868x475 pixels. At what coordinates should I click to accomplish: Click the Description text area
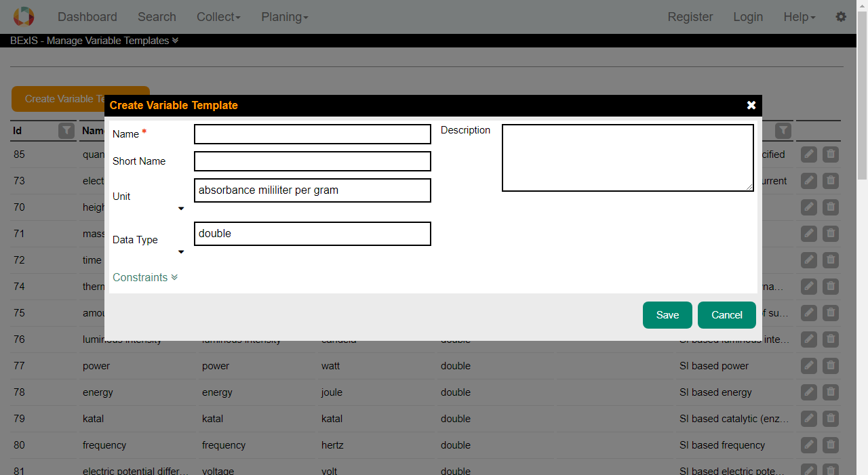click(x=628, y=158)
